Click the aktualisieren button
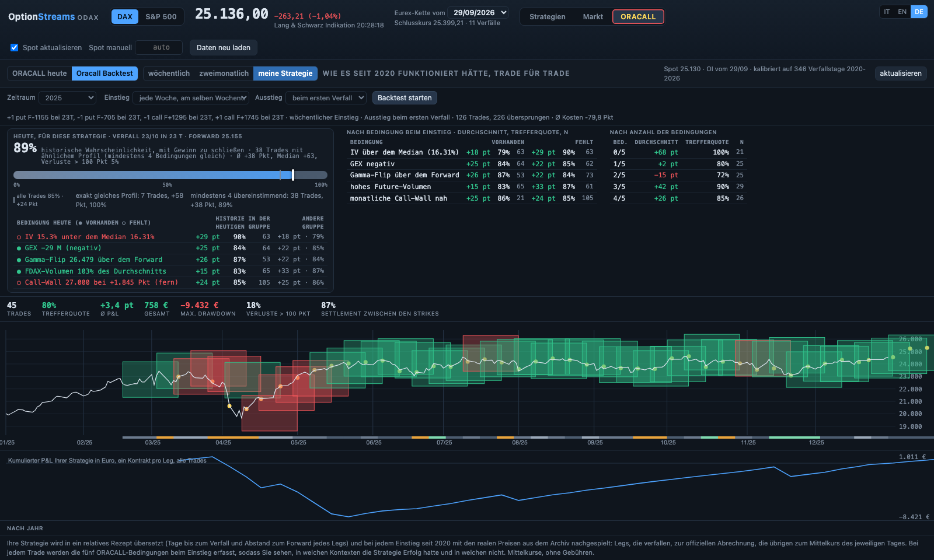 pos(901,73)
